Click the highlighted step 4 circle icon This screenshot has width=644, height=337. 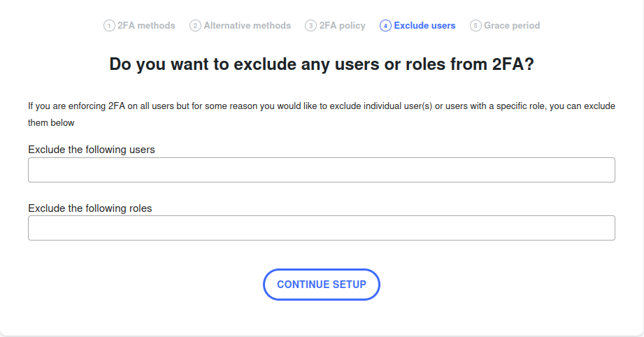[x=385, y=26]
